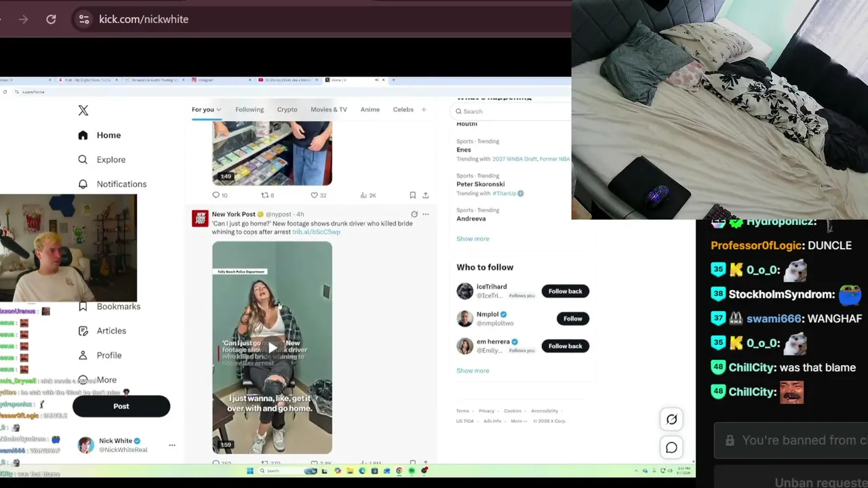Click the Profile person icon in sidebar
The height and width of the screenshot is (488, 868).
coord(83,355)
